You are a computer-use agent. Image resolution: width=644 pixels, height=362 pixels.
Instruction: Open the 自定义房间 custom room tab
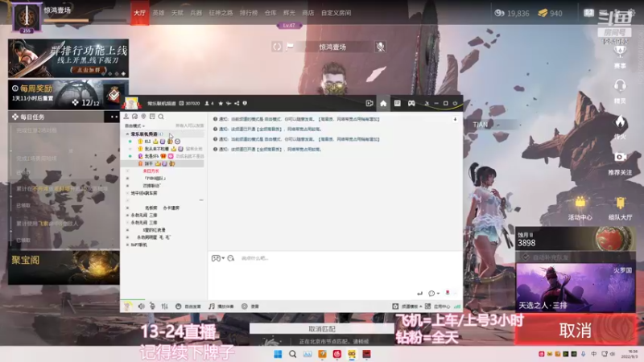(x=336, y=13)
